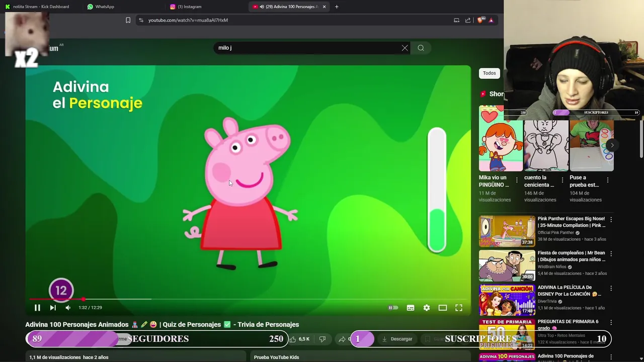Open the DiverTrivia channel name
Viewport: 644px width, 362px height.
pos(547,301)
